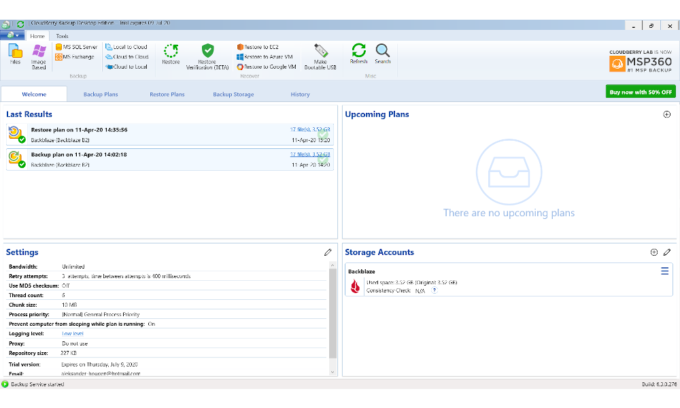
Task: Click the Build version text in status bar
Action: tap(659, 384)
